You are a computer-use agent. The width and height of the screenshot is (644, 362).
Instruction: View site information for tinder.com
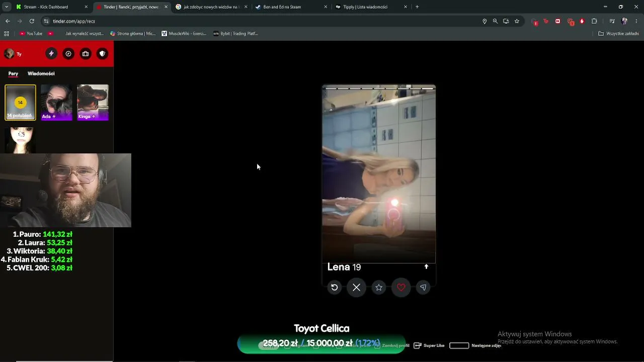(46, 21)
